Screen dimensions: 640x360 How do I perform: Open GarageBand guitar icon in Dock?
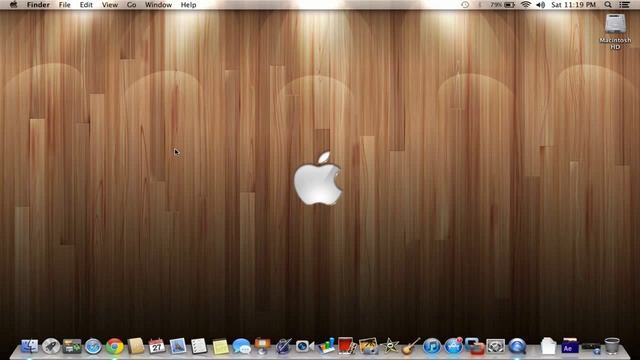(411, 346)
